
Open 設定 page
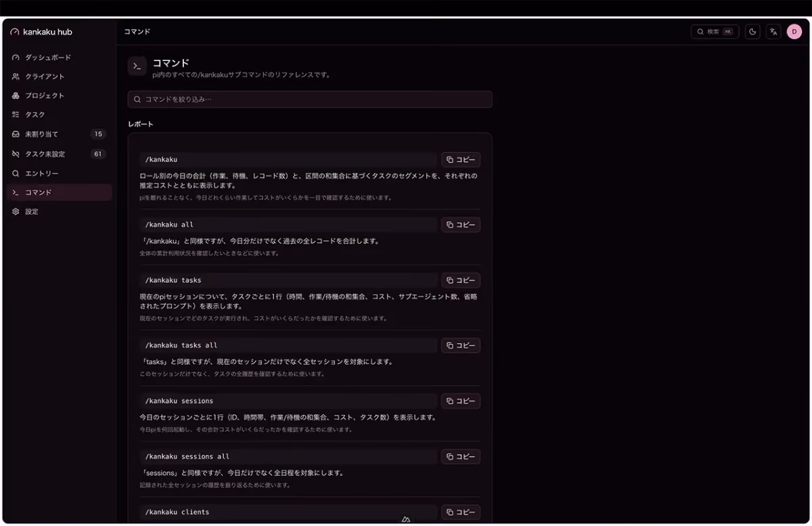(x=60, y=211)
